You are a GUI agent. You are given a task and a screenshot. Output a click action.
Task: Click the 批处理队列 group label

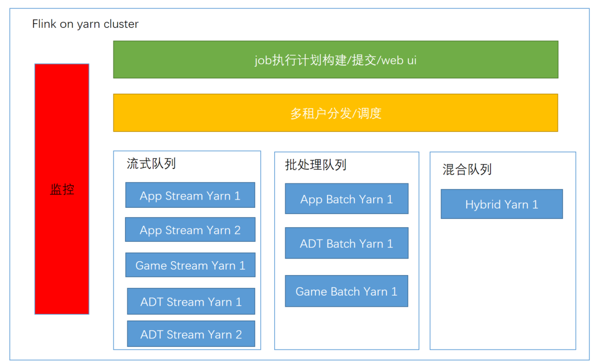315,165
